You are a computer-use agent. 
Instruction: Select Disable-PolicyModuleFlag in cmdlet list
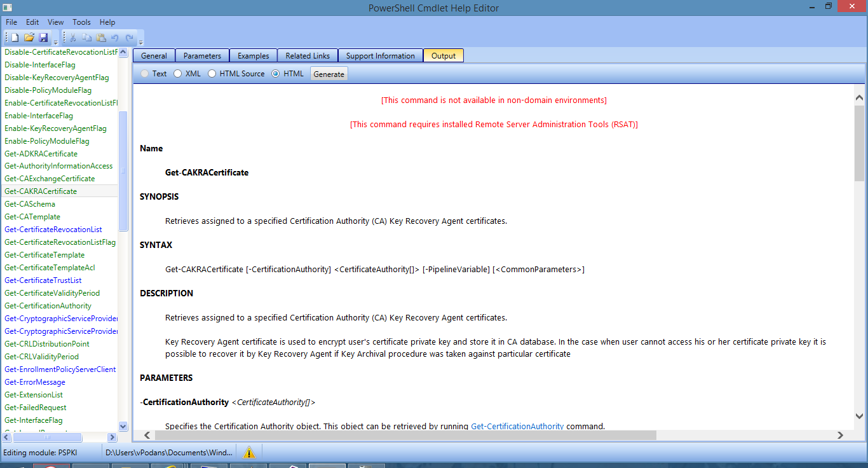[48, 90]
